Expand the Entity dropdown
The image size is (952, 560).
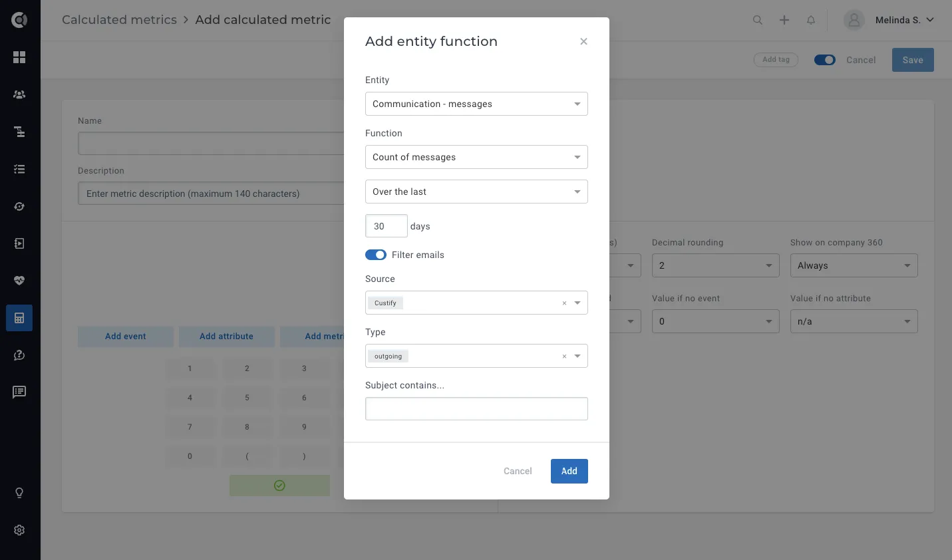pyautogui.click(x=476, y=104)
